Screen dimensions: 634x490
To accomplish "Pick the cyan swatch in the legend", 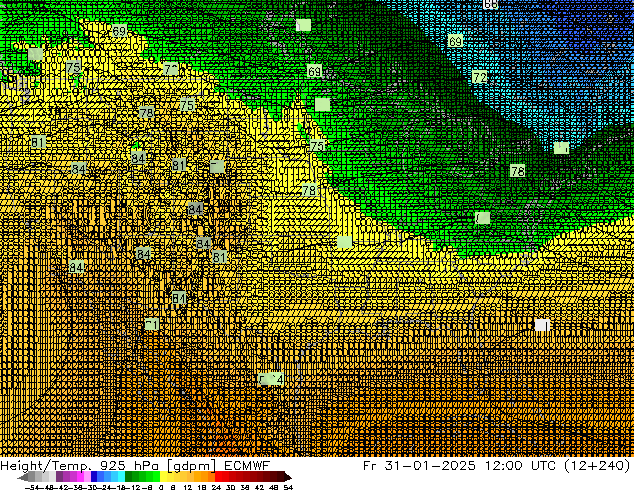I will click(x=121, y=477).
